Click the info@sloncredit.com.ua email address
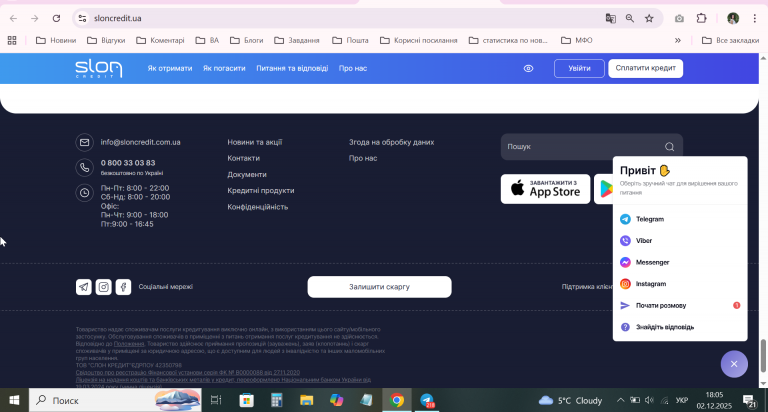768x412 pixels. (x=141, y=142)
